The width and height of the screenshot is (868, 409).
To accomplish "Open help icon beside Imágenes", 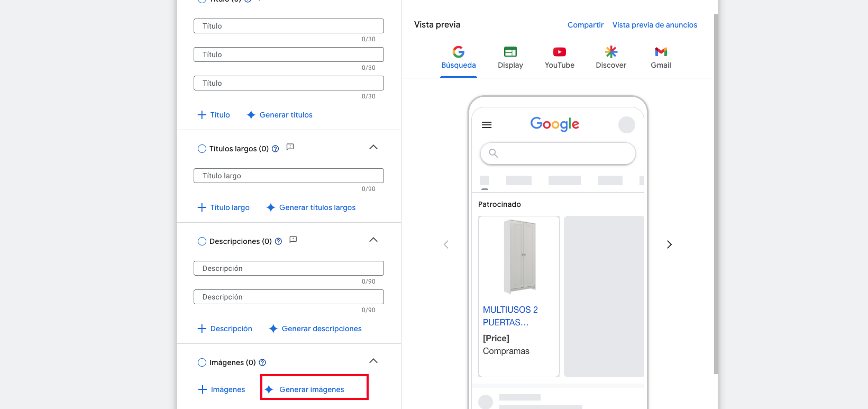I will 262,362.
